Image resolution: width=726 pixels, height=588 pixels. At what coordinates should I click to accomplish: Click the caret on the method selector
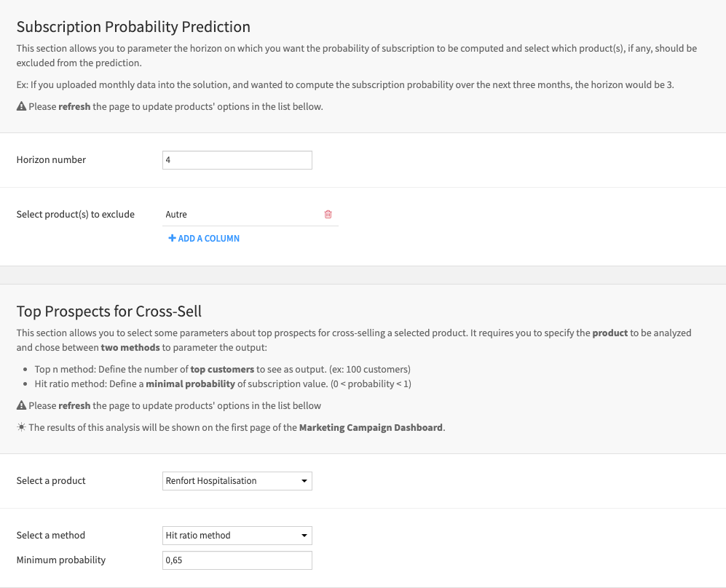pyautogui.click(x=303, y=536)
